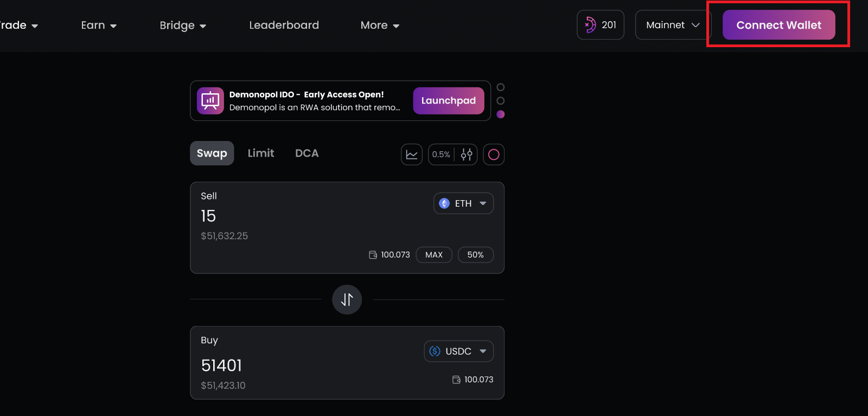Expand the Bridge menu

coord(183,25)
